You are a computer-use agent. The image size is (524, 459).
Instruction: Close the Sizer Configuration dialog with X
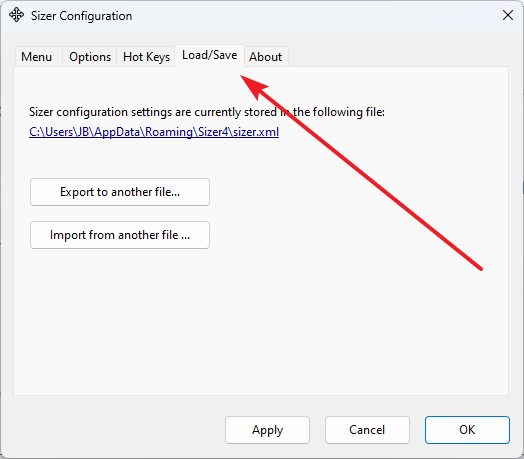508,15
